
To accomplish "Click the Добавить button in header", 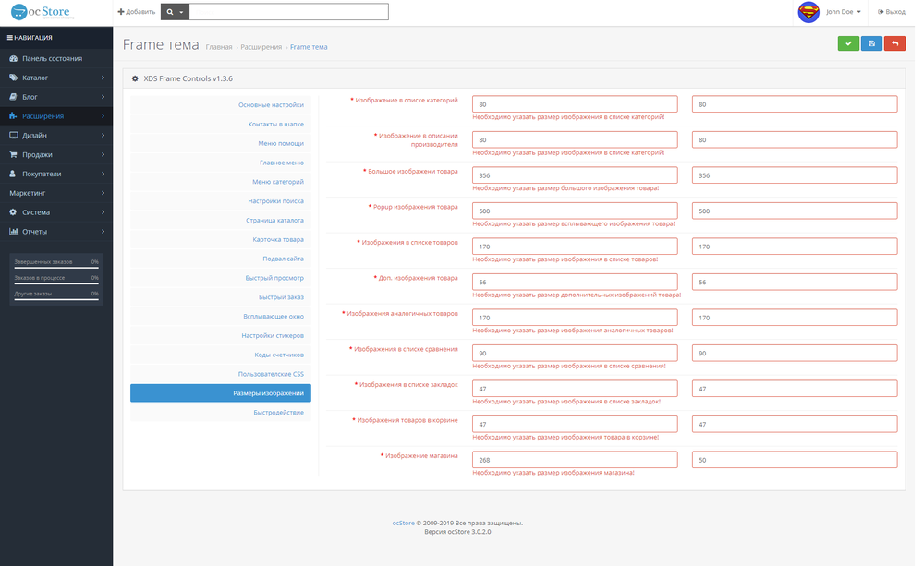I will [x=136, y=12].
